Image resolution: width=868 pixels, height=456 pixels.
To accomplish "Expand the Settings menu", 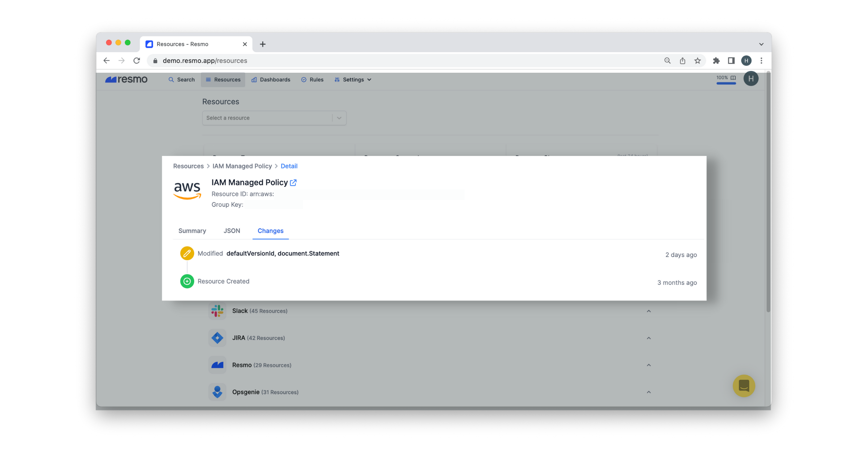I will (x=353, y=80).
